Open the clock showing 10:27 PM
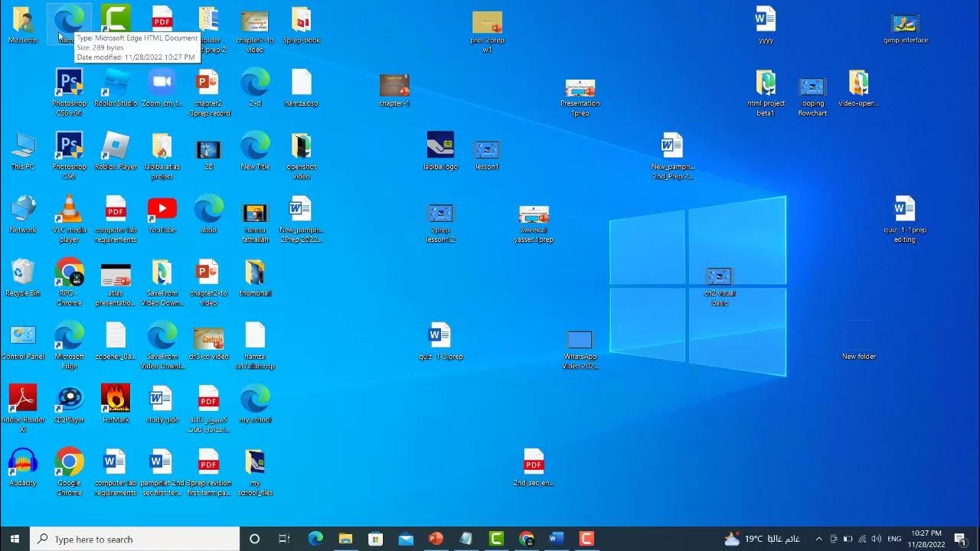The image size is (980, 551). tap(926, 539)
